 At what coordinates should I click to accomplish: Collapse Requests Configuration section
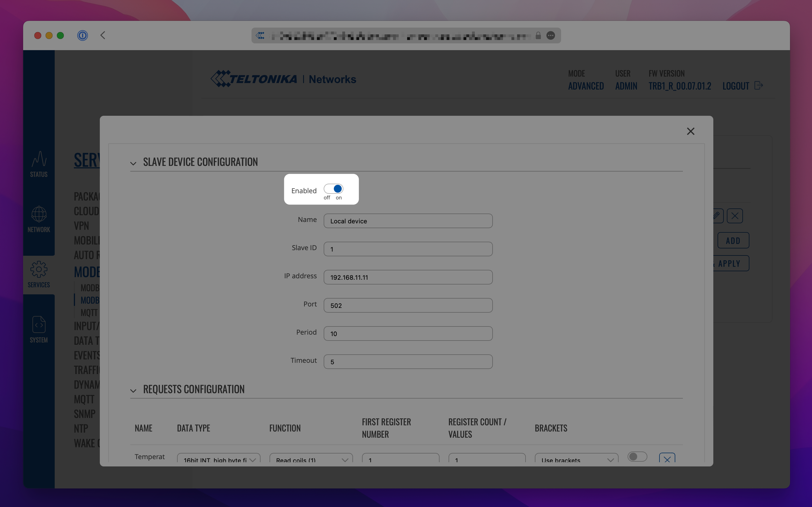[x=133, y=391]
